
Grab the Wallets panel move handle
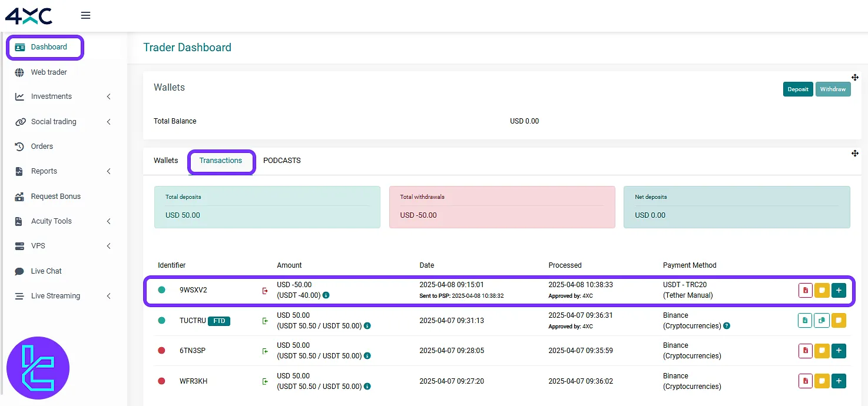tap(854, 78)
